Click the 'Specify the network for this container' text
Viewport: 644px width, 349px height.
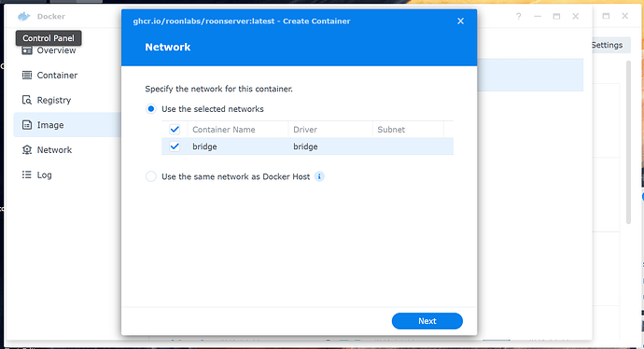[x=219, y=89]
